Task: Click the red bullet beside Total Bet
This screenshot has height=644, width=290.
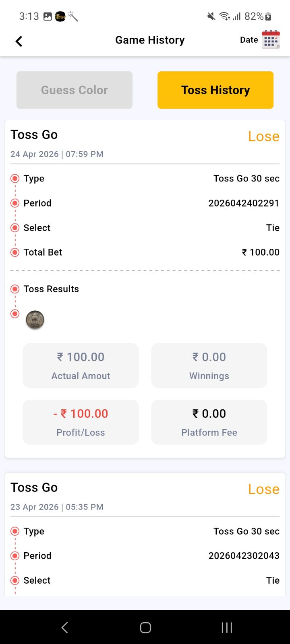Action: point(15,252)
